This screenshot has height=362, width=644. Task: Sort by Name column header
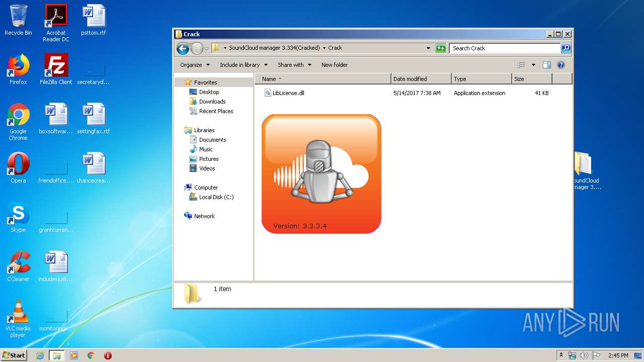pyautogui.click(x=323, y=79)
